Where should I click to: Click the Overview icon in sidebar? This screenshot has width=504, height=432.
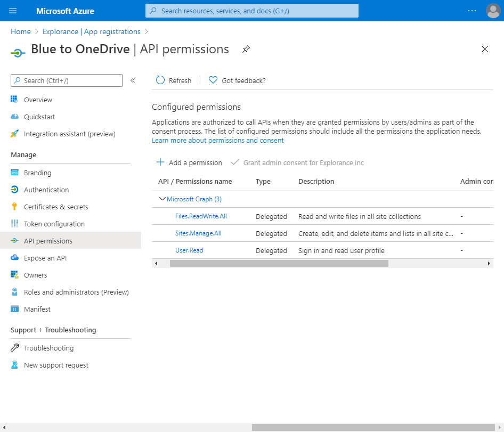[x=14, y=99]
